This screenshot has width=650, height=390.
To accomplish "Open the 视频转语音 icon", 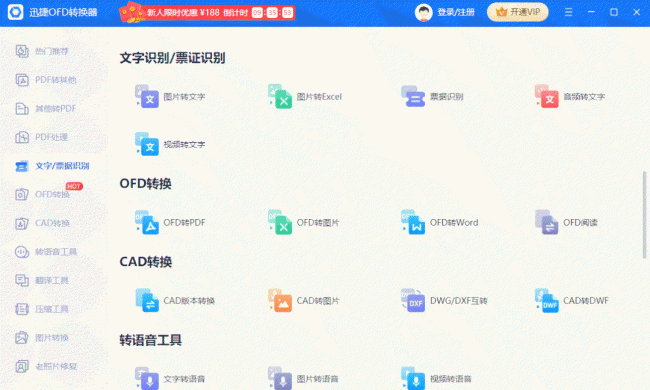I will pos(413,378).
